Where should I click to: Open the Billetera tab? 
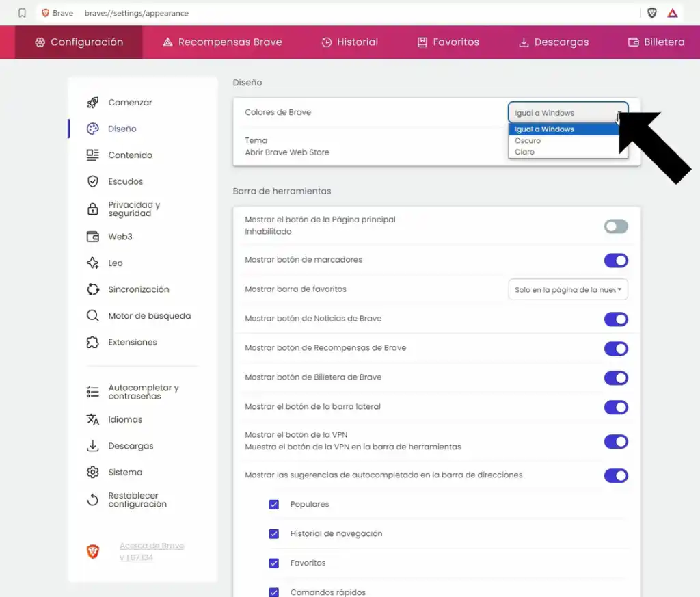656,42
